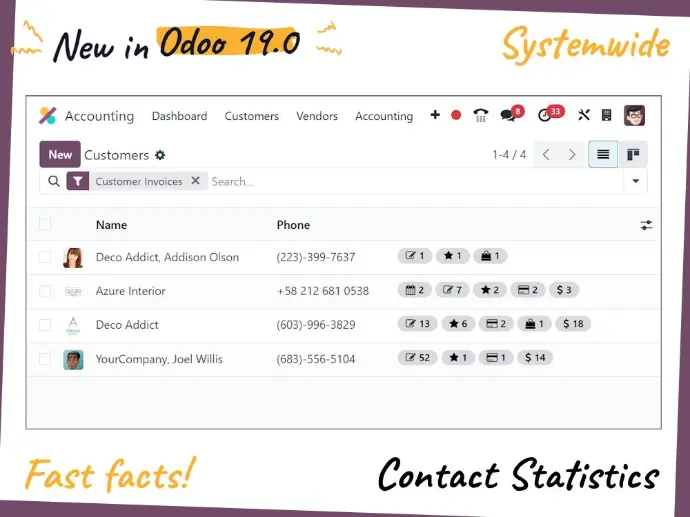690x517 pixels.
Task: Go to next page of records
Action: coord(572,154)
